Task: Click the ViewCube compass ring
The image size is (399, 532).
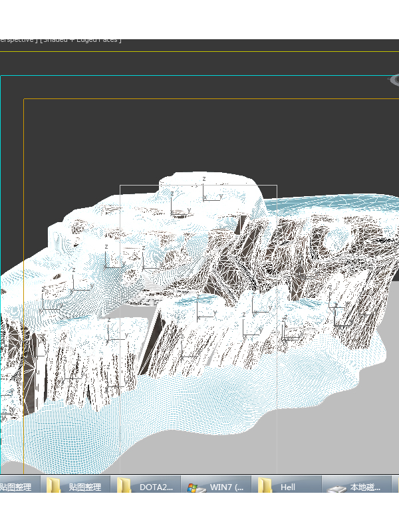Action: [393, 80]
